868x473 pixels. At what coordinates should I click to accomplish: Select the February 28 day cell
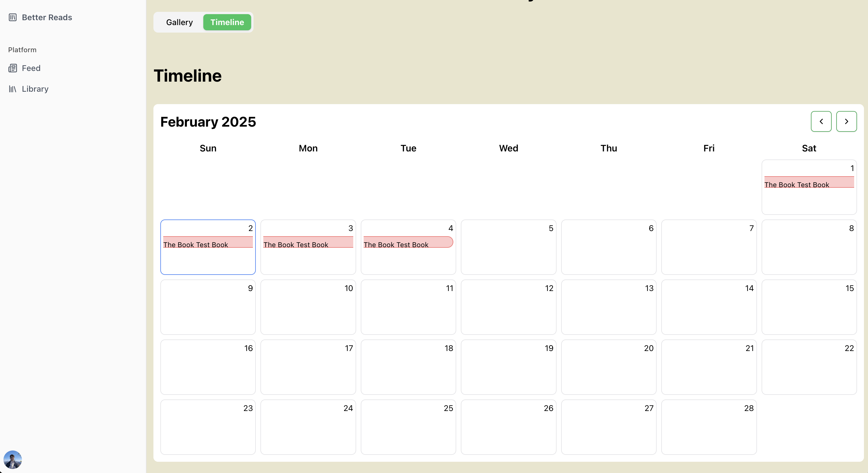click(x=709, y=427)
